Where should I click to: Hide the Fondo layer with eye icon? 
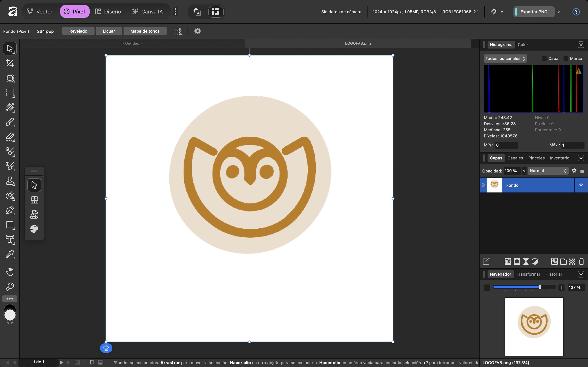tap(581, 185)
